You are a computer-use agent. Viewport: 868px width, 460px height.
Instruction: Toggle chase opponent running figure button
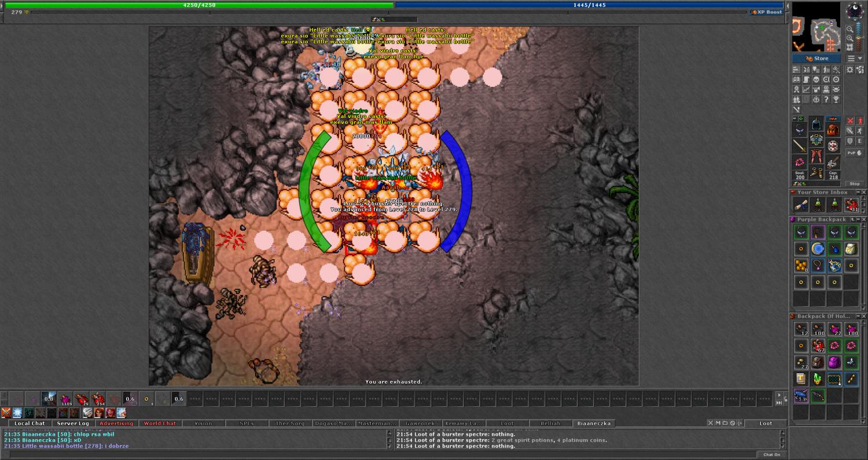coord(860,131)
